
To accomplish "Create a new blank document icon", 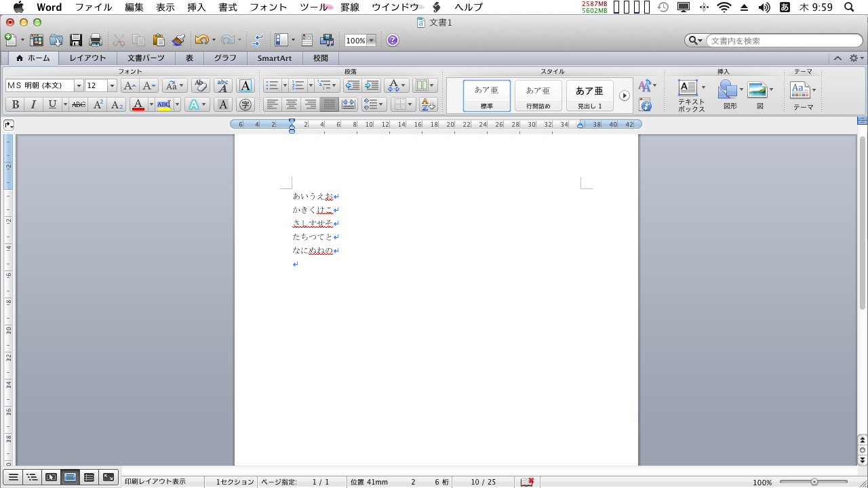I will click(x=11, y=40).
